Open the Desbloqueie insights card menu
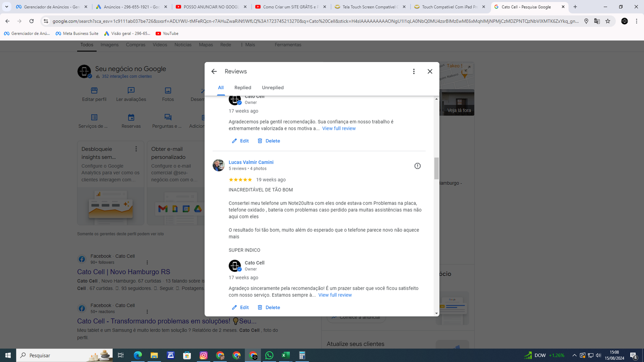This screenshot has height=362, width=644. tap(136, 149)
